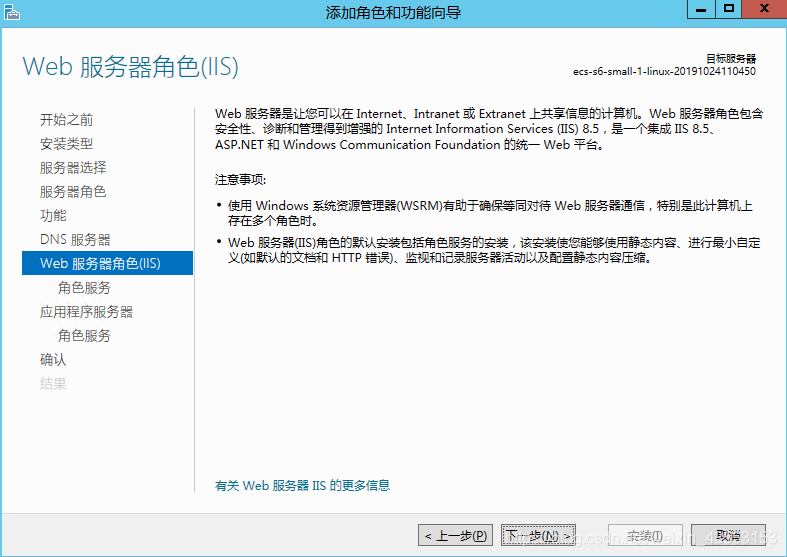
Task: Open 角色服务 under 应用程序服务器
Action: pyautogui.click(x=84, y=335)
